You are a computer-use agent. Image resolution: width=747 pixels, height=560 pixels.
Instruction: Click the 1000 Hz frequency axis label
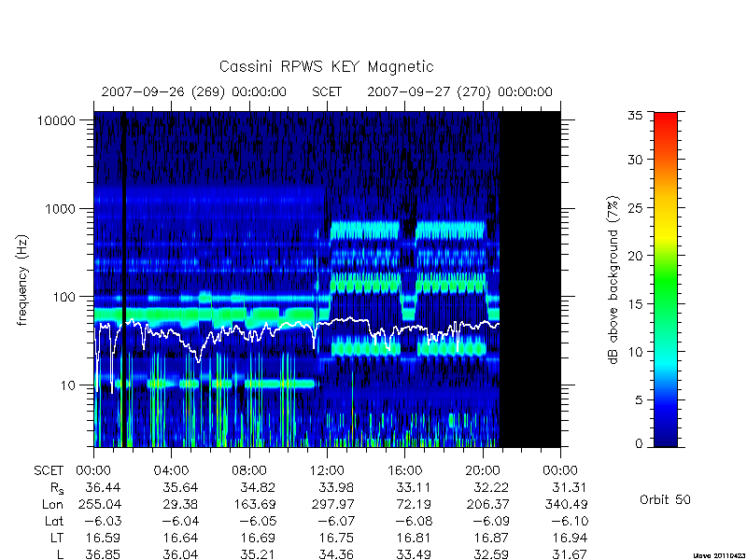pyautogui.click(x=60, y=209)
